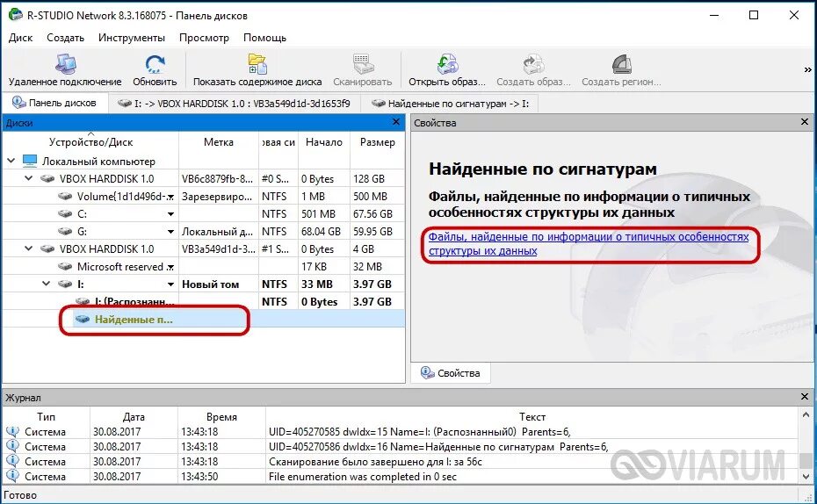Select the G: drive icon
The height and width of the screenshot is (504, 817).
65,231
